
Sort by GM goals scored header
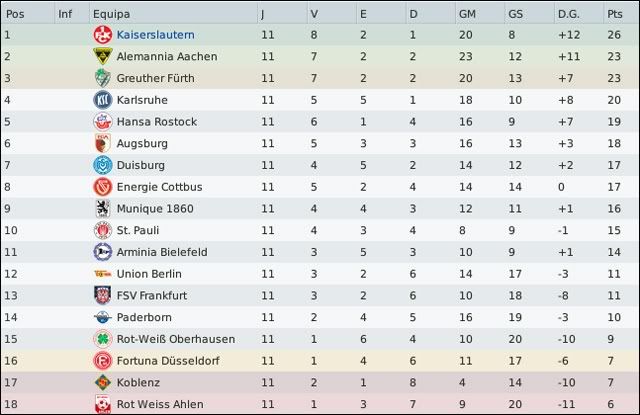(467, 13)
